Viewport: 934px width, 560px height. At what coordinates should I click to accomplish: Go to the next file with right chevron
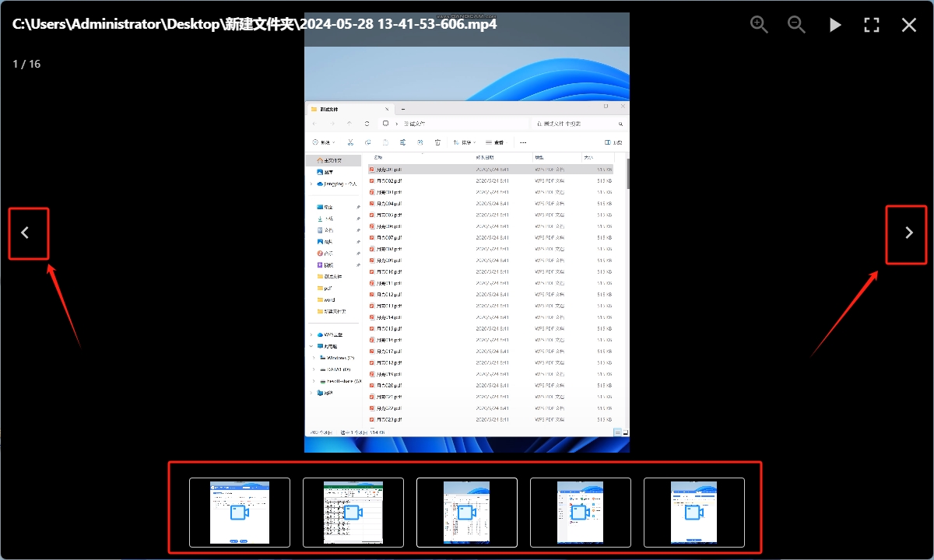point(908,233)
